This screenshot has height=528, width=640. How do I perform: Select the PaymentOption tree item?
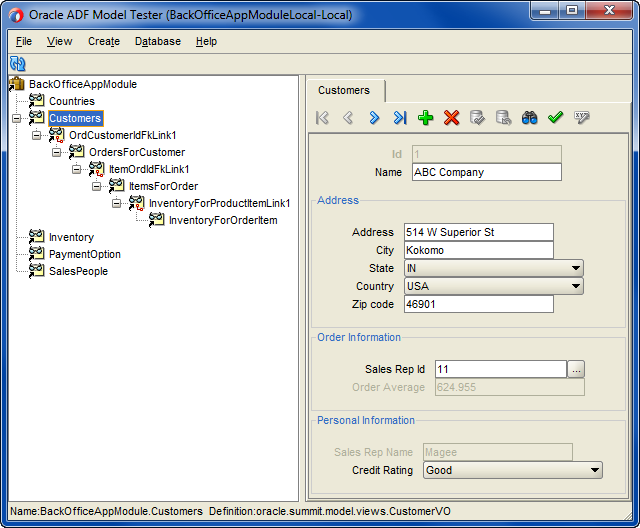85,254
